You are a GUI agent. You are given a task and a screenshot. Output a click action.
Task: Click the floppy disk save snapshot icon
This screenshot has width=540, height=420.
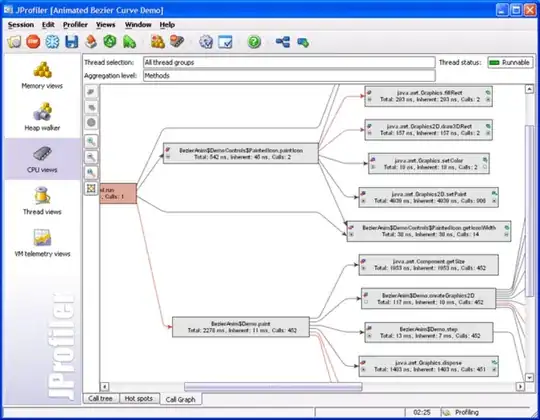(72, 42)
